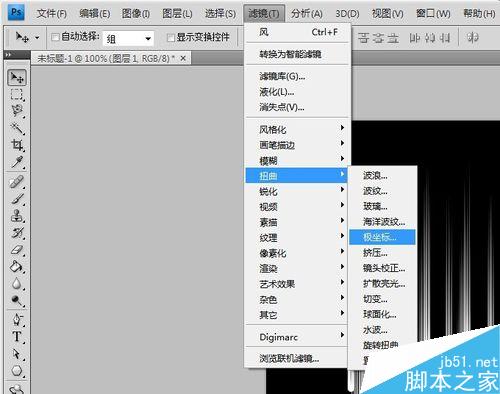Expand the 锐化 submenu
500x394 pixels.
pyautogui.click(x=296, y=191)
